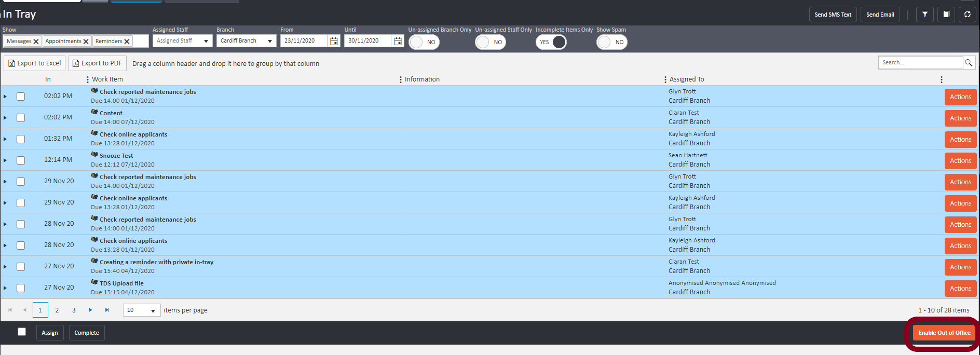This screenshot has height=355, width=980.
Task: Tick checkbox for Snooze Test row
Action: pos(21,160)
